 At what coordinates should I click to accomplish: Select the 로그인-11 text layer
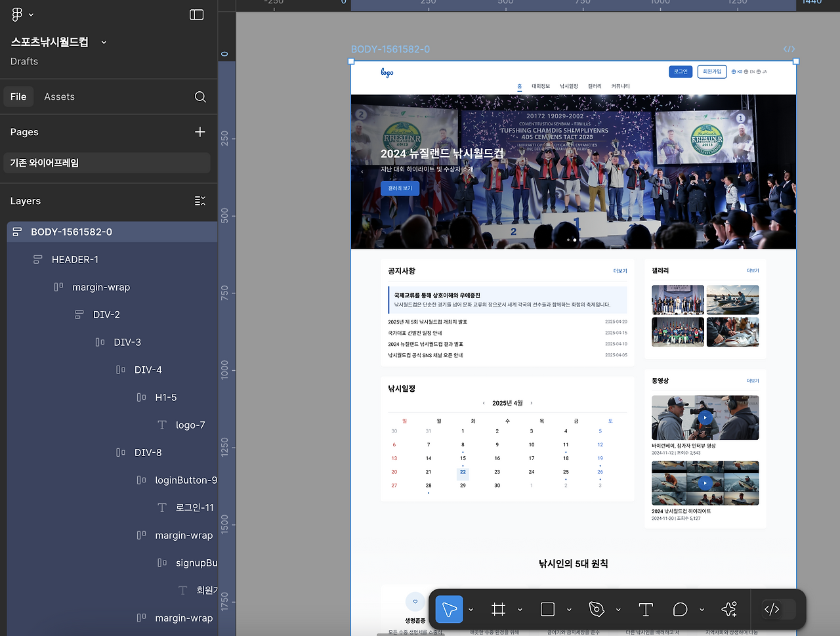[194, 507]
